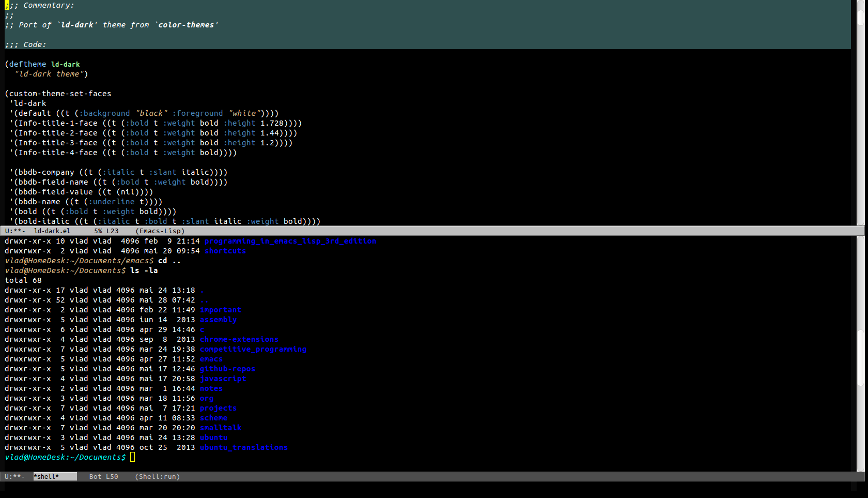The image size is (868, 498).
Task: Click the (Shell:run) mode indicator
Action: point(158,477)
